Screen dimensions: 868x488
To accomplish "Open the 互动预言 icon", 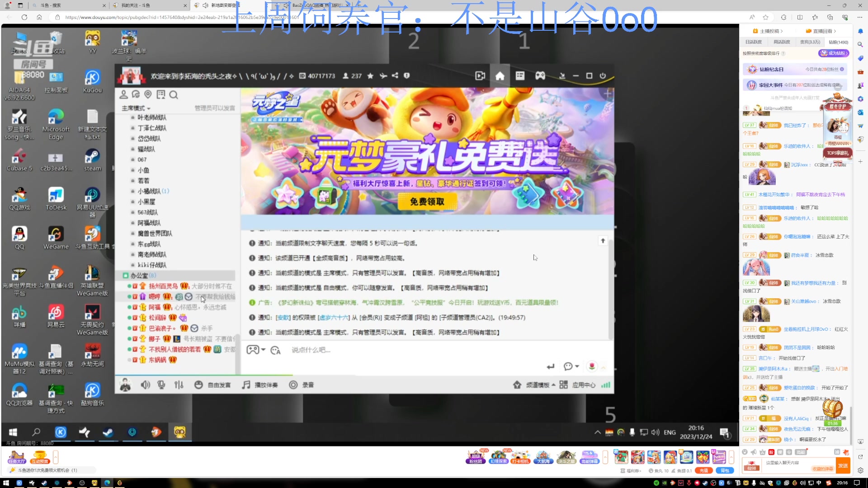I will coord(40,457).
